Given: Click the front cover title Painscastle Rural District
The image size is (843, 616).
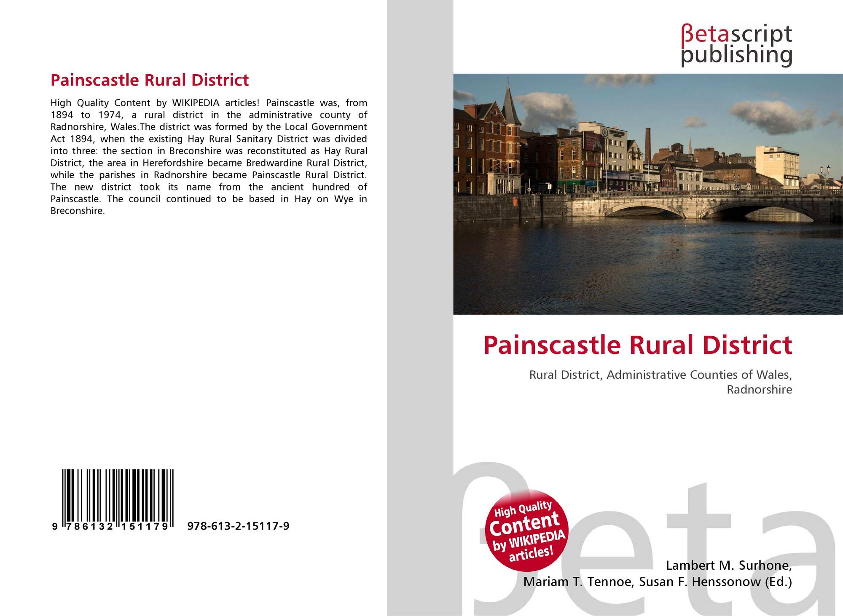Looking at the screenshot, I should [637, 345].
